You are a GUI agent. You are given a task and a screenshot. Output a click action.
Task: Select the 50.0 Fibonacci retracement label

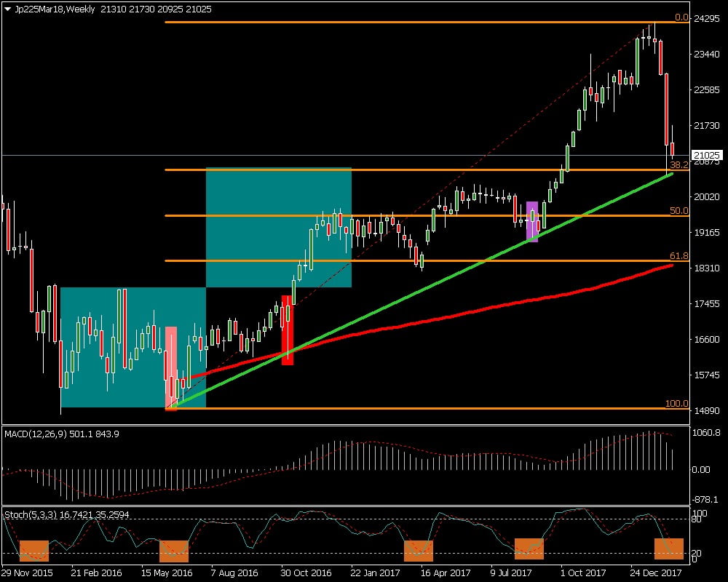(678, 211)
